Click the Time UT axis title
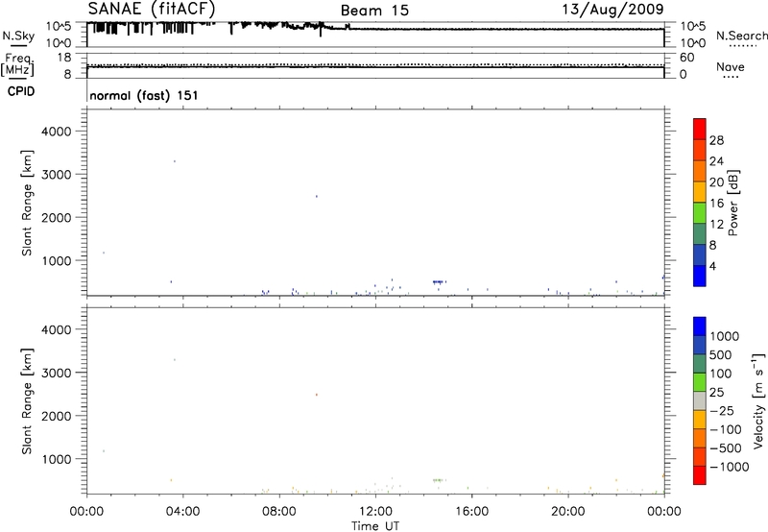 click(x=375, y=526)
